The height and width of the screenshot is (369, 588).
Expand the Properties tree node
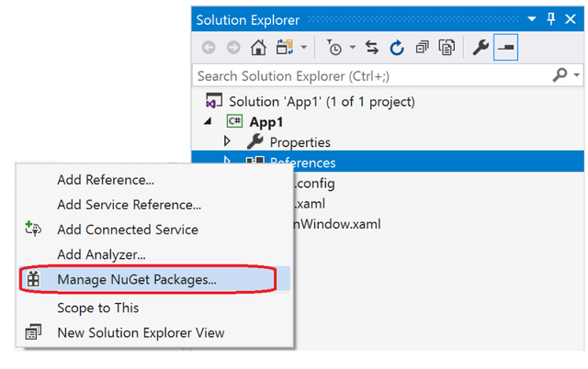click(x=227, y=141)
